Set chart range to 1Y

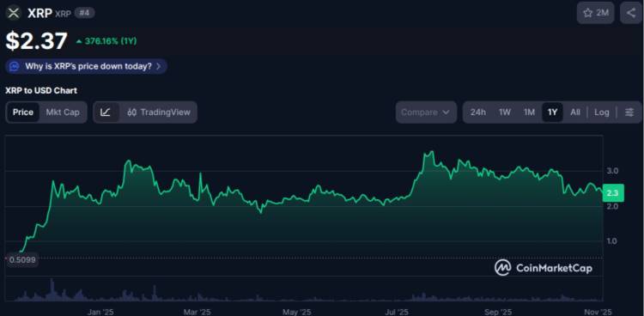(x=552, y=112)
